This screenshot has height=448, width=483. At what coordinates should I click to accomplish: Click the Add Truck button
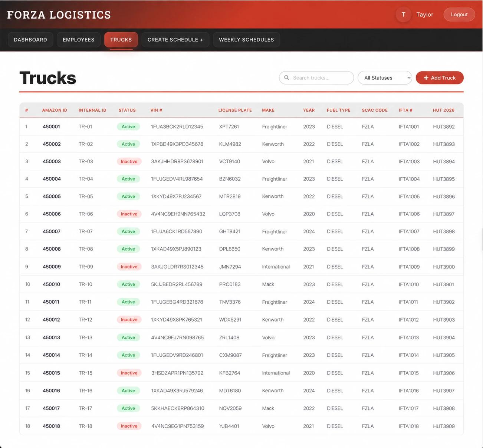[x=440, y=78]
